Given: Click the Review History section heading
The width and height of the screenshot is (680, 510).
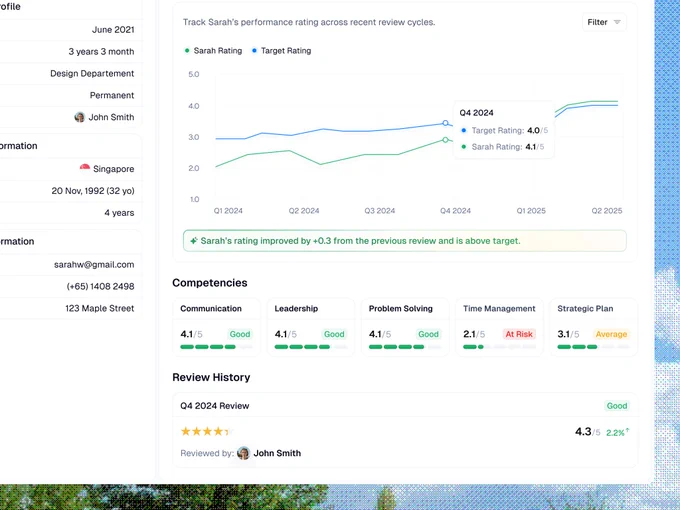Looking at the screenshot, I should [x=211, y=377].
